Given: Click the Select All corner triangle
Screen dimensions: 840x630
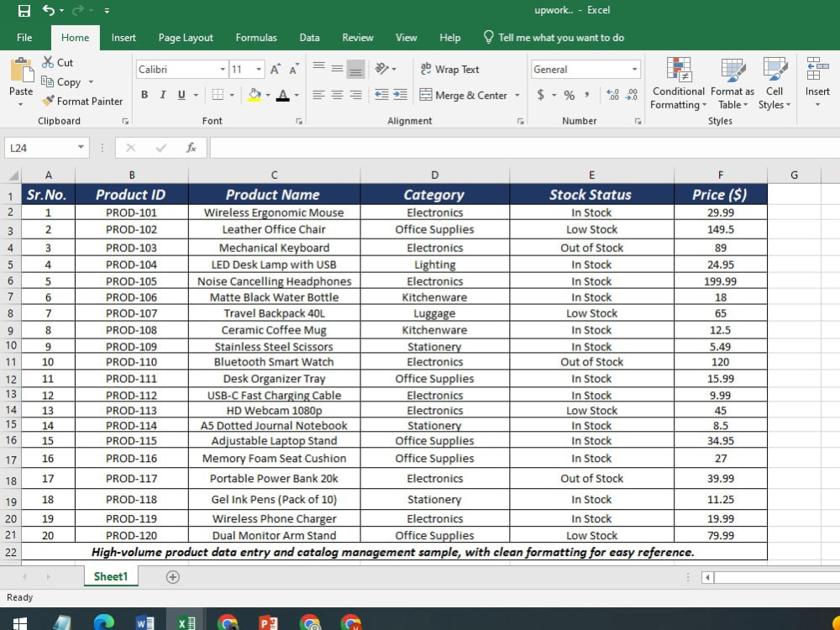Looking at the screenshot, I should pos(13,176).
